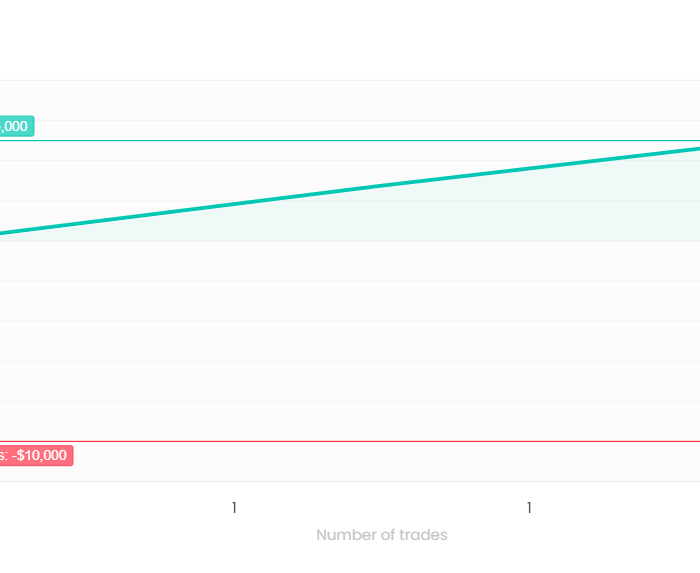
Task: Click the baseline gridline under the shaded region
Action: (x=350, y=241)
